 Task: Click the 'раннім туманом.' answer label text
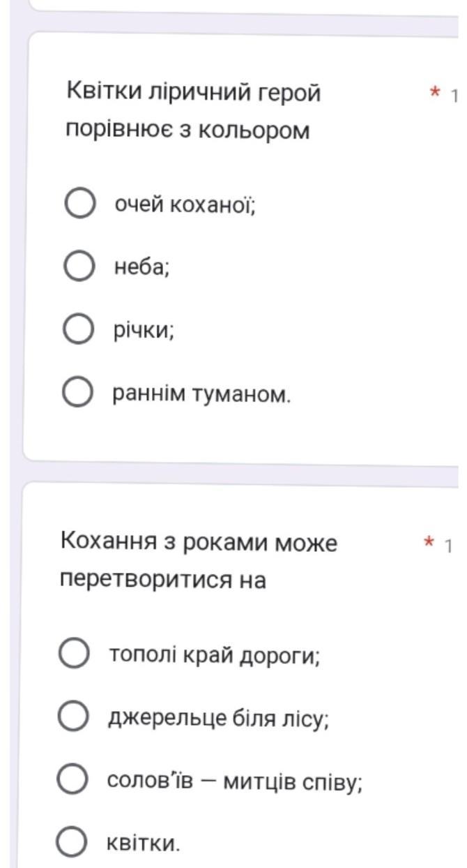[x=202, y=394]
